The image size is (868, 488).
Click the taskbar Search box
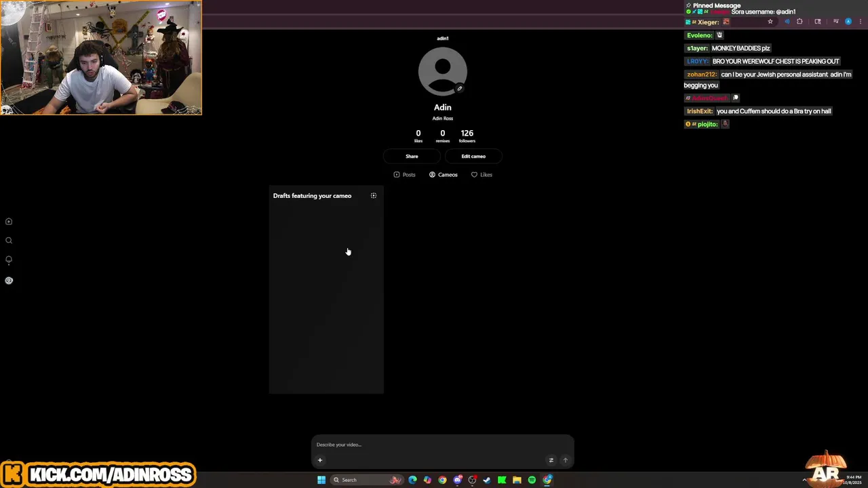[x=367, y=480]
